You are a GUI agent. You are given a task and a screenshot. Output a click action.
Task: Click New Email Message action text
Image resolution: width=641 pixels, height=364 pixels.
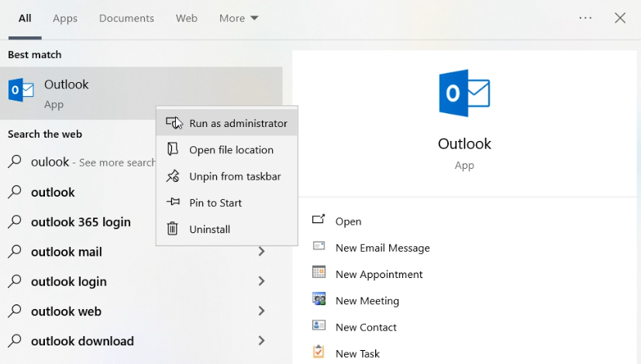coord(383,248)
